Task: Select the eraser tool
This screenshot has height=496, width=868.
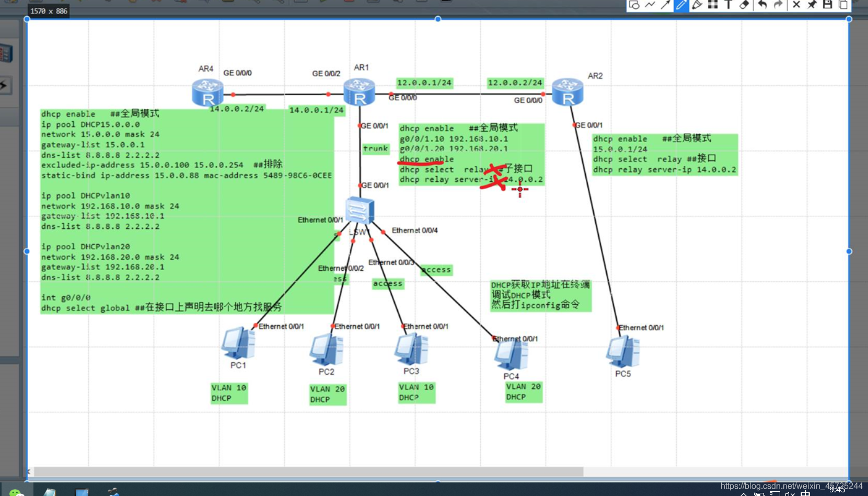Action: click(744, 5)
